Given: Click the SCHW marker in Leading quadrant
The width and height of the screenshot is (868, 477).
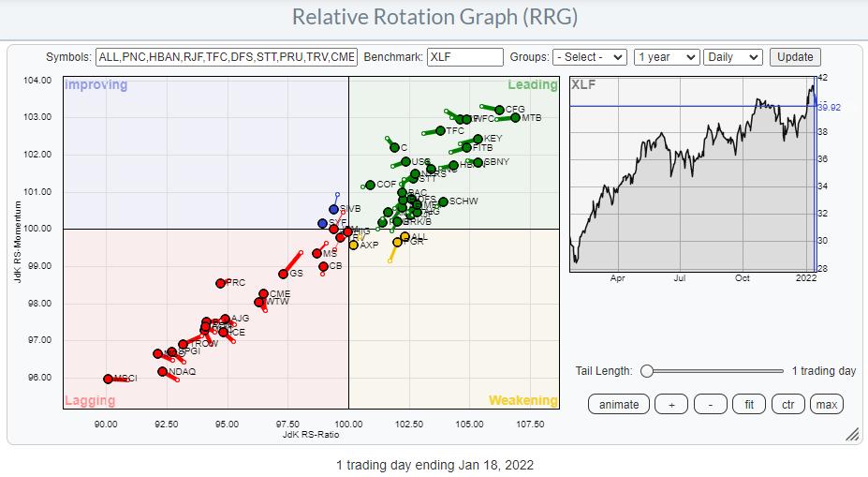Looking at the screenshot, I should click(443, 201).
